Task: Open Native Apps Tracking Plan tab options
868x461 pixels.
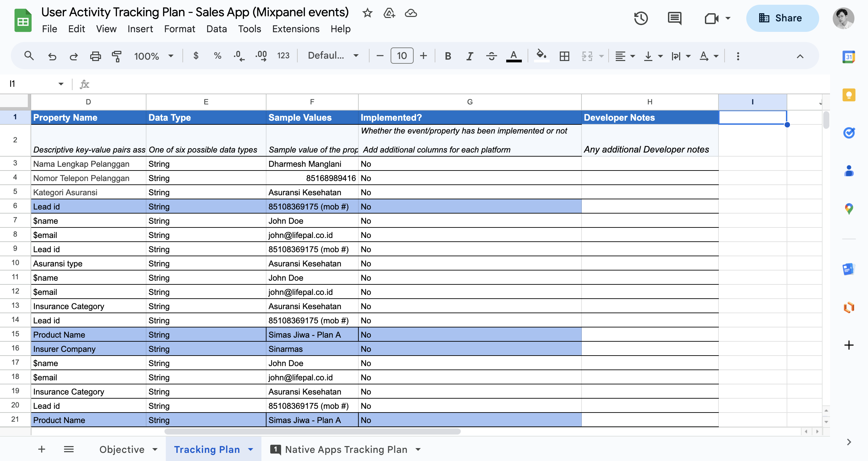Action: 418,449
